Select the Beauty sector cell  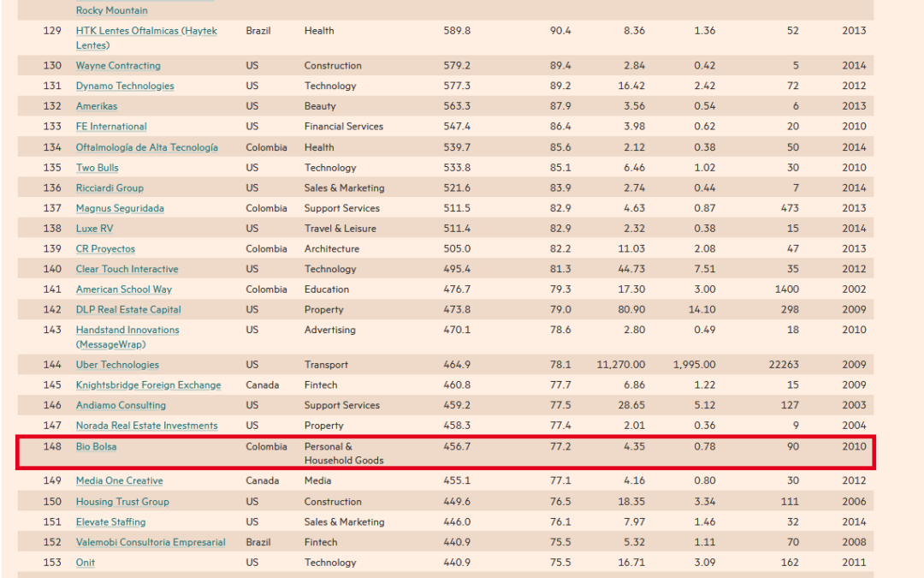tap(320, 106)
